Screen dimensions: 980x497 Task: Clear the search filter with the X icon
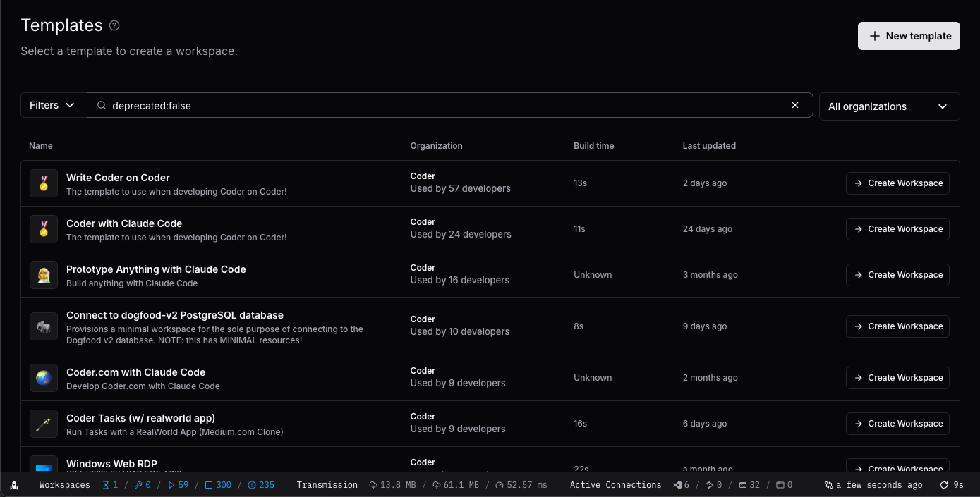click(795, 105)
